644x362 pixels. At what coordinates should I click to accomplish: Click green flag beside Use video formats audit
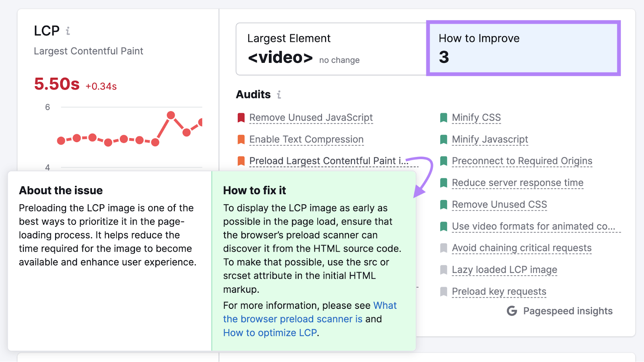point(444,226)
